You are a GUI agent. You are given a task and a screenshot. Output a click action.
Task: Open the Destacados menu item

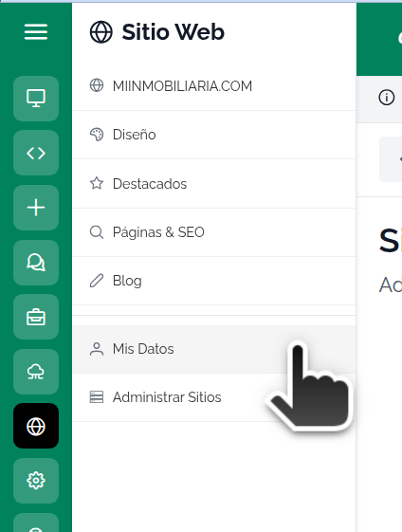(x=214, y=184)
